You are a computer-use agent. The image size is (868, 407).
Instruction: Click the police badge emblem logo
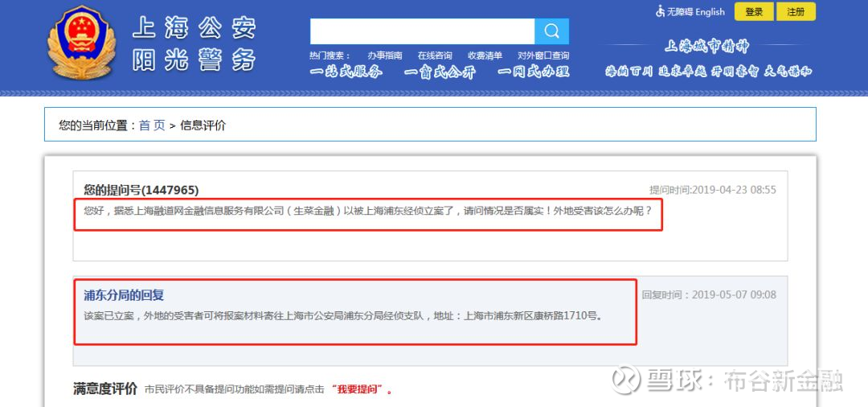[81, 43]
